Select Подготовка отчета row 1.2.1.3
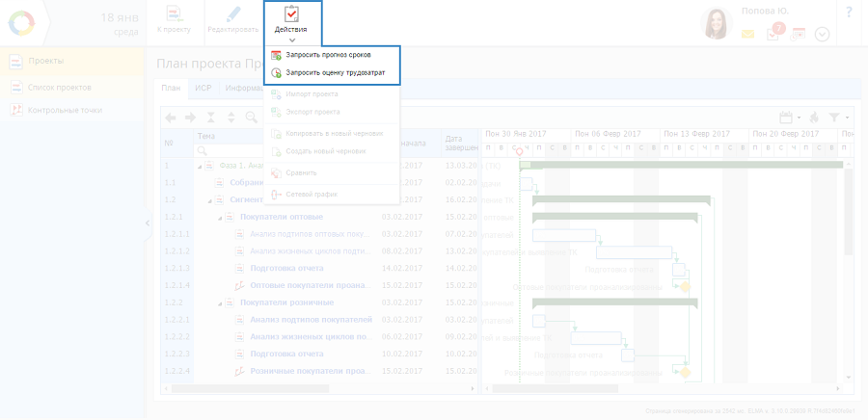The height and width of the screenshot is (420, 868). coord(319,268)
